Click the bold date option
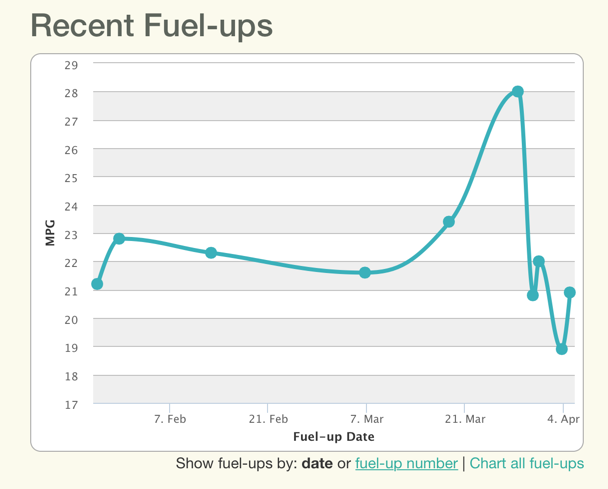This screenshot has width=608, height=489. pyautogui.click(x=317, y=463)
